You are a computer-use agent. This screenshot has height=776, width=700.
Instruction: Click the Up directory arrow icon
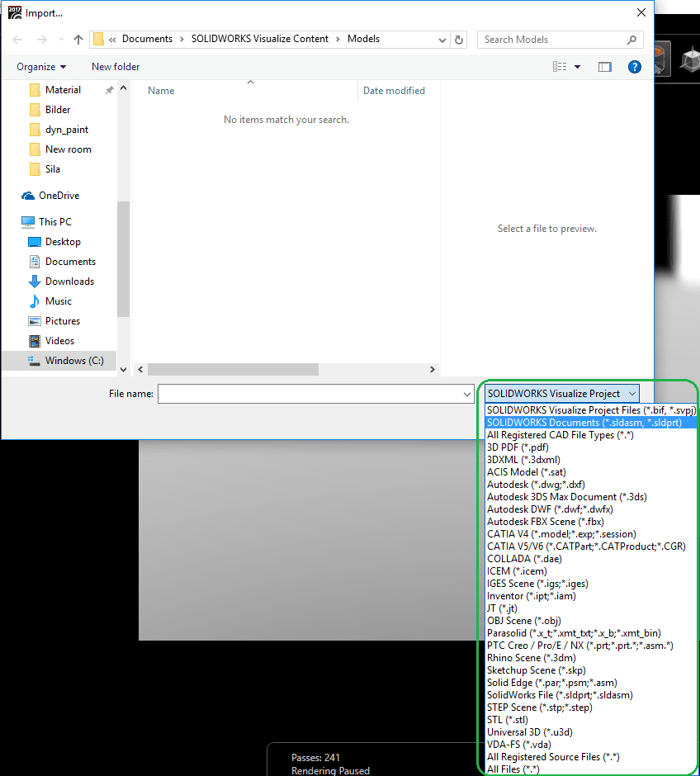click(x=78, y=40)
